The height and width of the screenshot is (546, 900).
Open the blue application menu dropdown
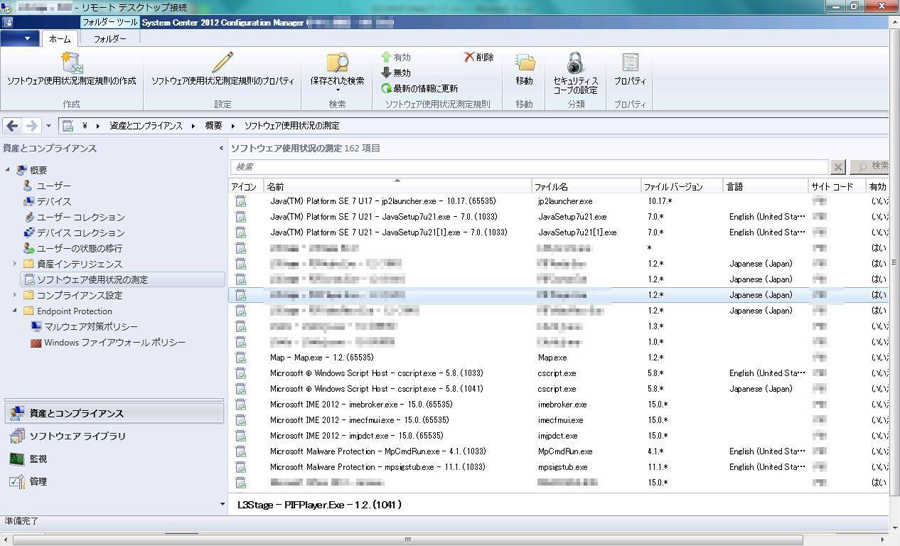pos(20,39)
